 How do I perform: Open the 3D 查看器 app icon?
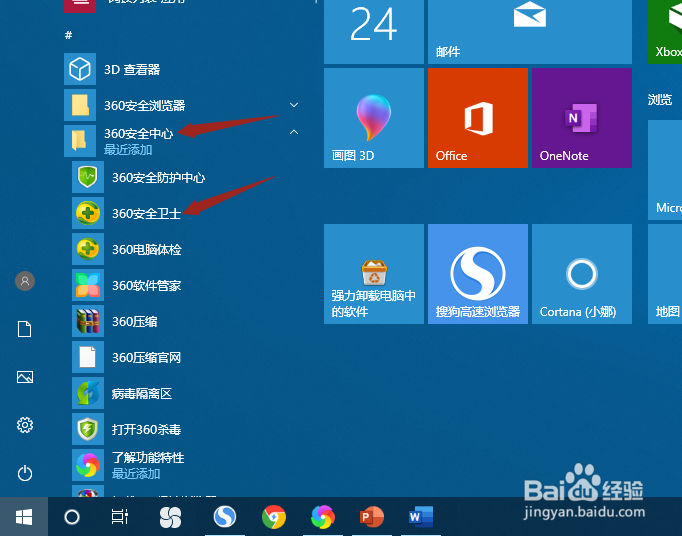[80, 69]
